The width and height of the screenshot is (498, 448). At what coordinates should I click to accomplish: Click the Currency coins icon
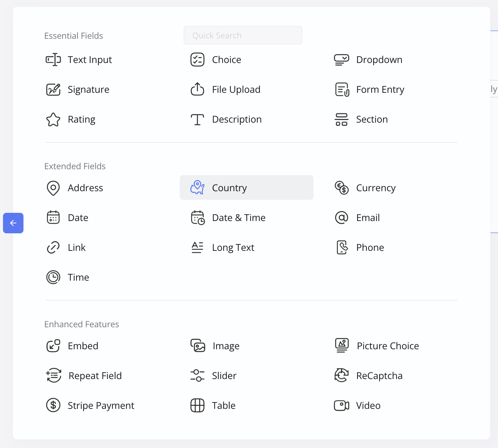tap(341, 188)
